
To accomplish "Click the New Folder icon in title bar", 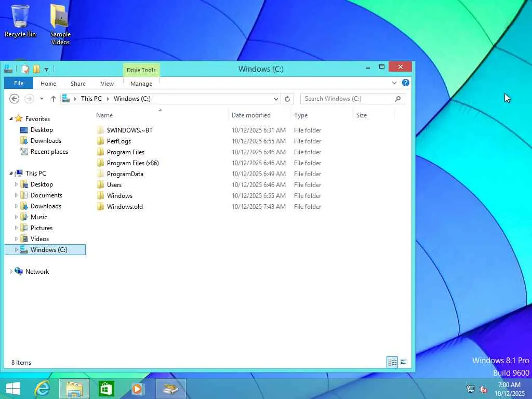I will pyautogui.click(x=36, y=69).
